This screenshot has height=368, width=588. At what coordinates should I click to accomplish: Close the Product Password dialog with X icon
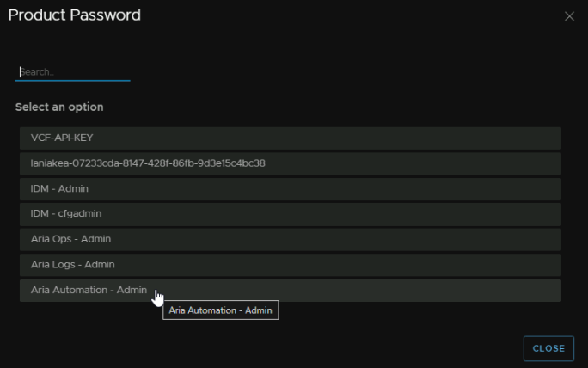pos(569,16)
